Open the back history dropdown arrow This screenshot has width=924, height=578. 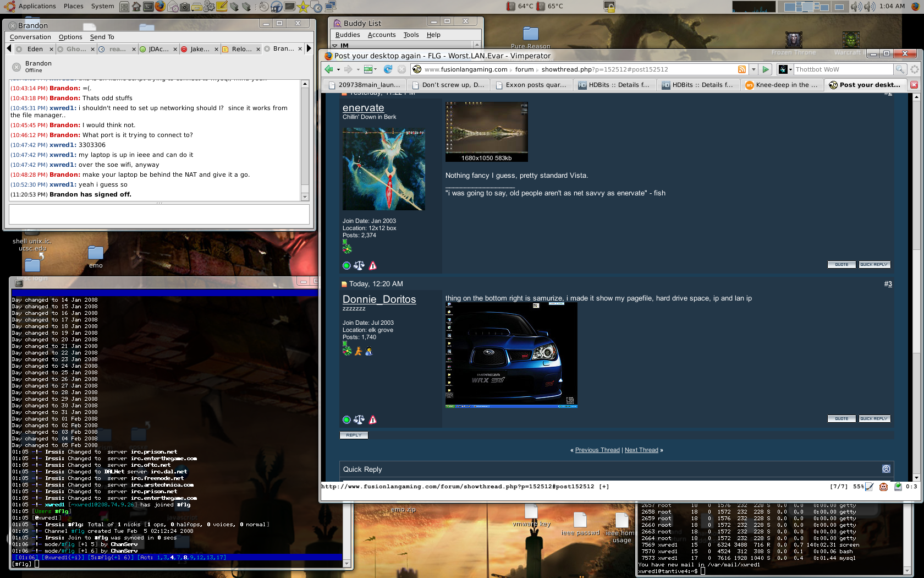click(338, 69)
